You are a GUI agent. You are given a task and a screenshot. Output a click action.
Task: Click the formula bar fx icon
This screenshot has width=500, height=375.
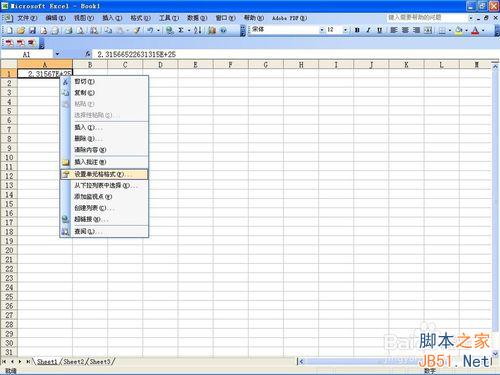[88, 54]
